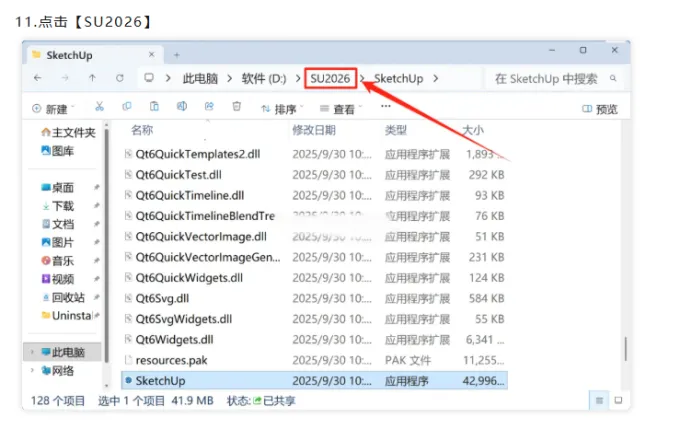Click 软件 (D:) in the address bar
692x429 pixels.
264,79
